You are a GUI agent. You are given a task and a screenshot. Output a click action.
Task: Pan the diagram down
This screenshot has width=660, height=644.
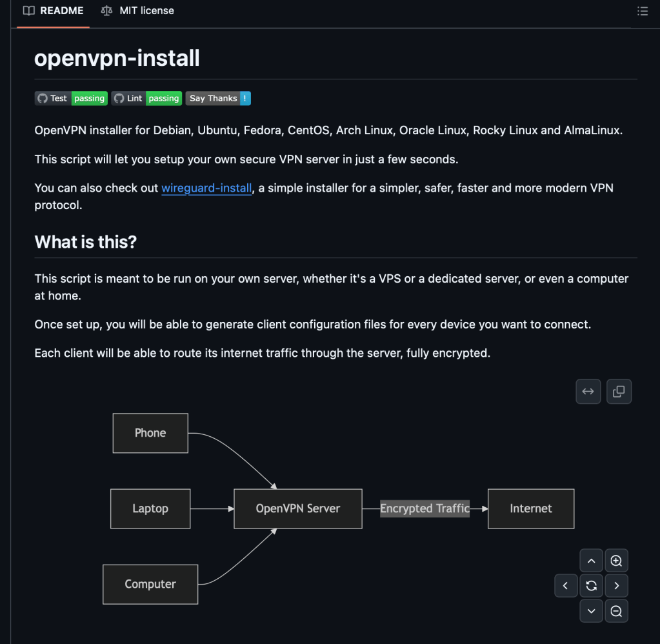tap(591, 610)
